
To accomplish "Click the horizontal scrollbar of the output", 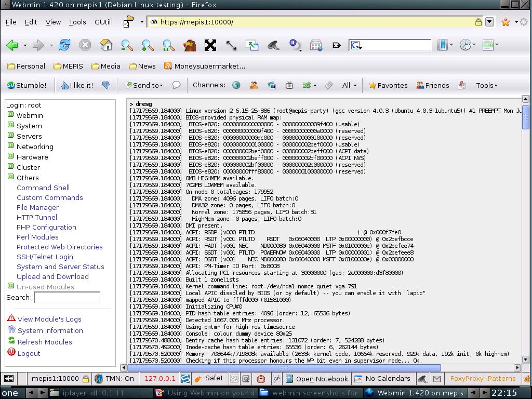I will point(284,368).
